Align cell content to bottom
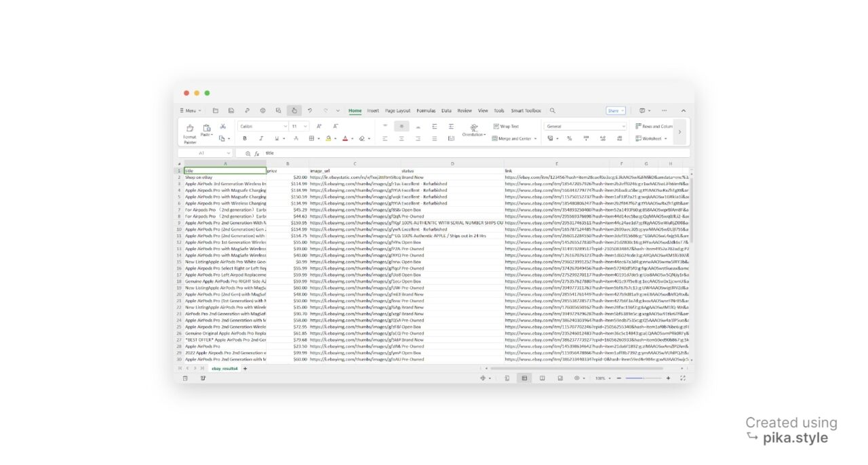Viewport: 868px width, 465px height. (418, 127)
